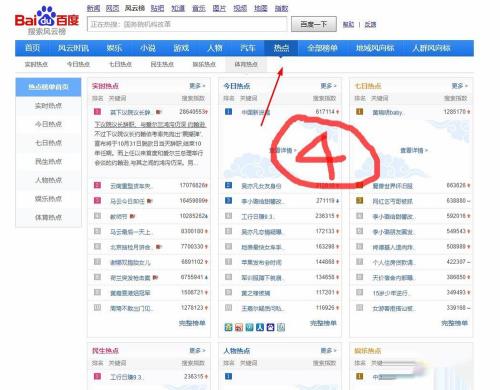This screenshot has width=500, height=390.
Task: Click trend arrow next to 617114
Action: tap(337, 112)
